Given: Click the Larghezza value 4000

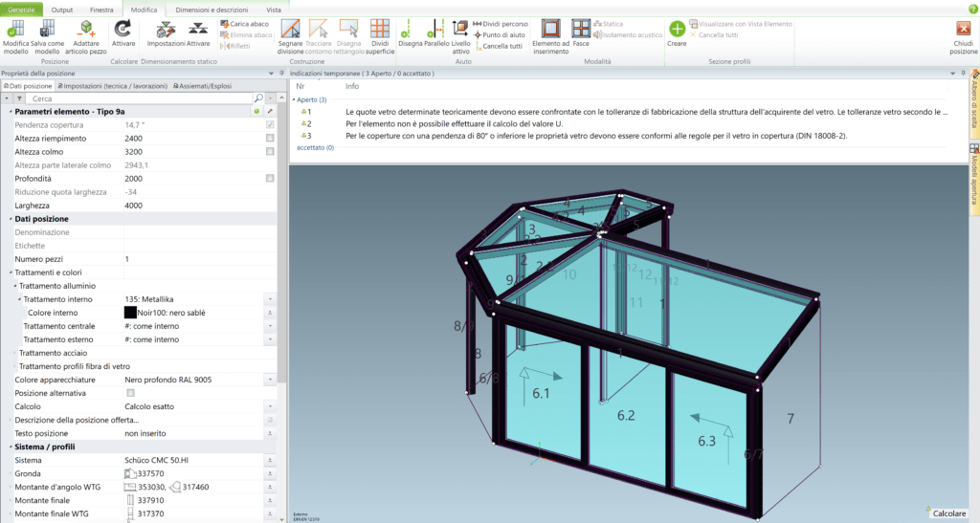Looking at the screenshot, I should (133, 206).
